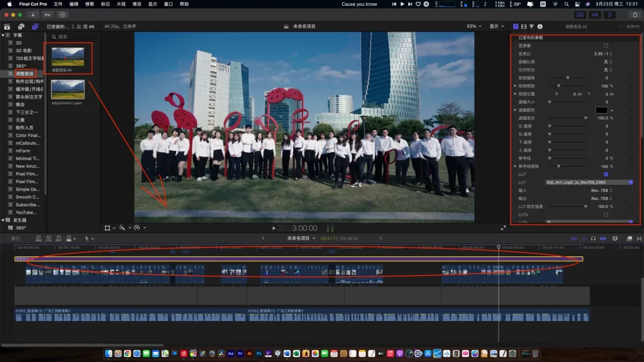Open the info inspector tab icon
644x362 pixels.
tap(540, 26)
